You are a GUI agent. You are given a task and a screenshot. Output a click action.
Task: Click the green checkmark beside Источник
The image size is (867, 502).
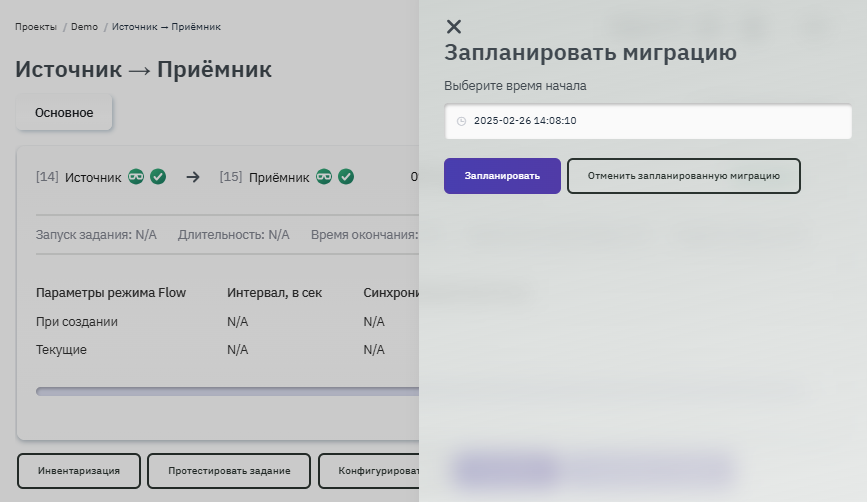(x=158, y=177)
